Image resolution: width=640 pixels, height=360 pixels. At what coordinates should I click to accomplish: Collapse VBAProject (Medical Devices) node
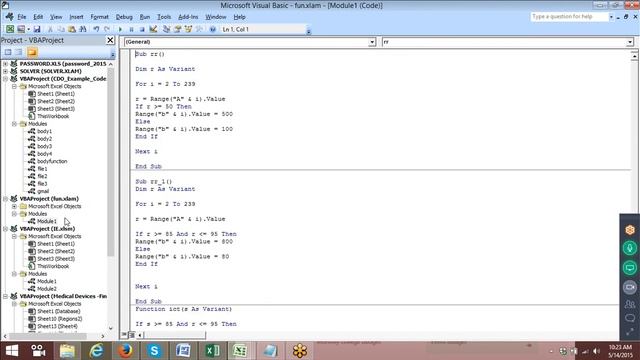(5, 296)
